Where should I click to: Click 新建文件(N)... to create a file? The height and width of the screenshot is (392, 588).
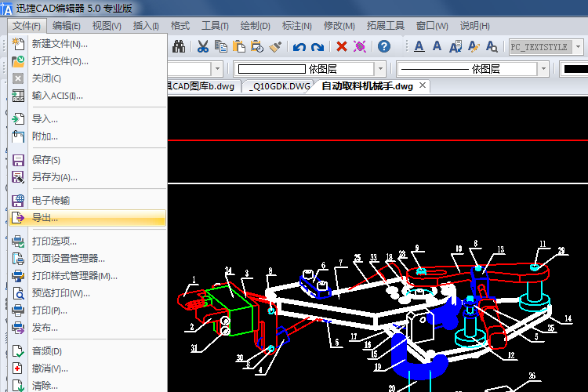point(60,43)
